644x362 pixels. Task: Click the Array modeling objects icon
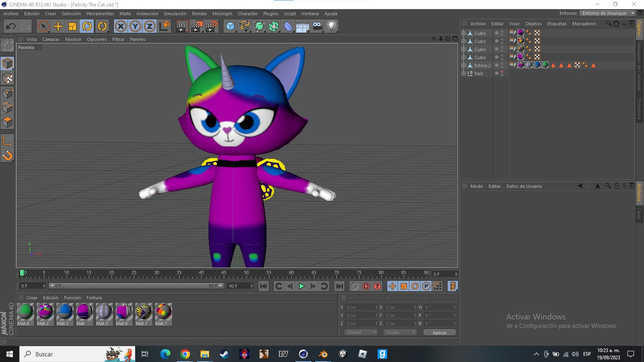(x=274, y=26)
